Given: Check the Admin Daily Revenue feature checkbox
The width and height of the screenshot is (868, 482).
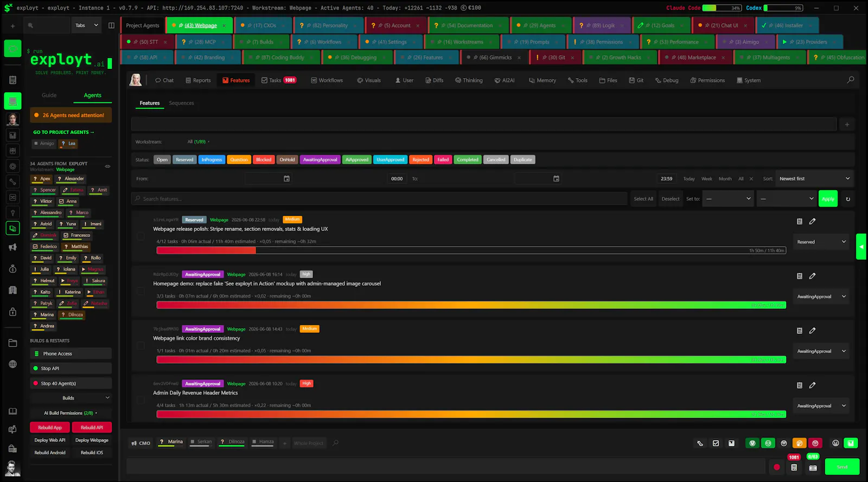Looking at the screenshot, I should (141, 400).
